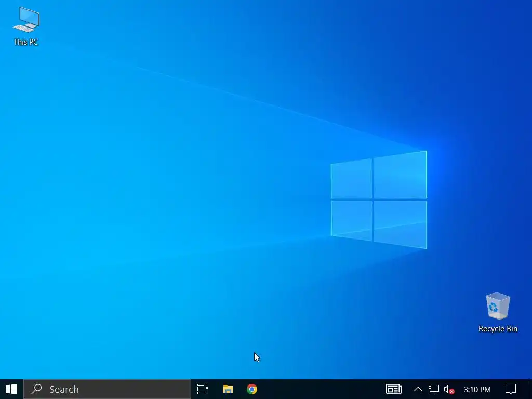
Task: Launch Google Chrome from the taskbar
Action: point(252,389)
